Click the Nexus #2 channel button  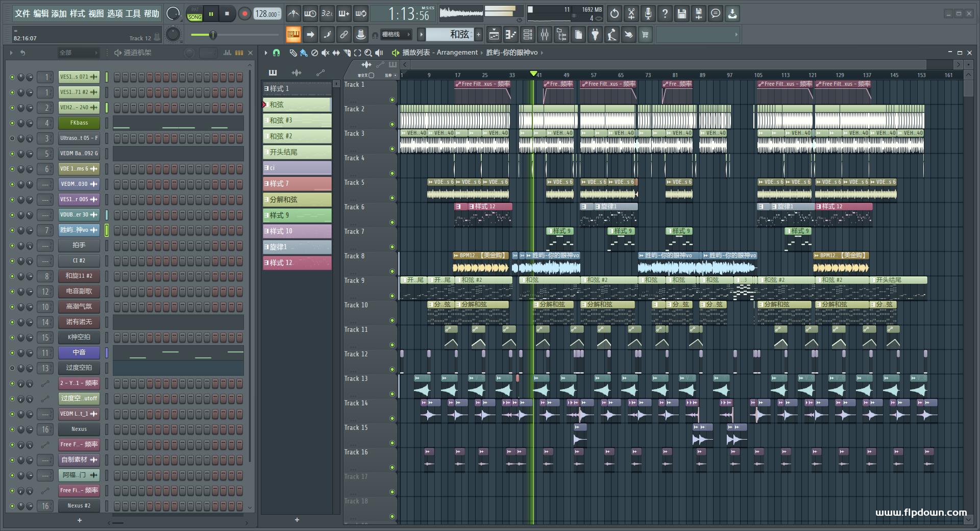coord(79,506)
